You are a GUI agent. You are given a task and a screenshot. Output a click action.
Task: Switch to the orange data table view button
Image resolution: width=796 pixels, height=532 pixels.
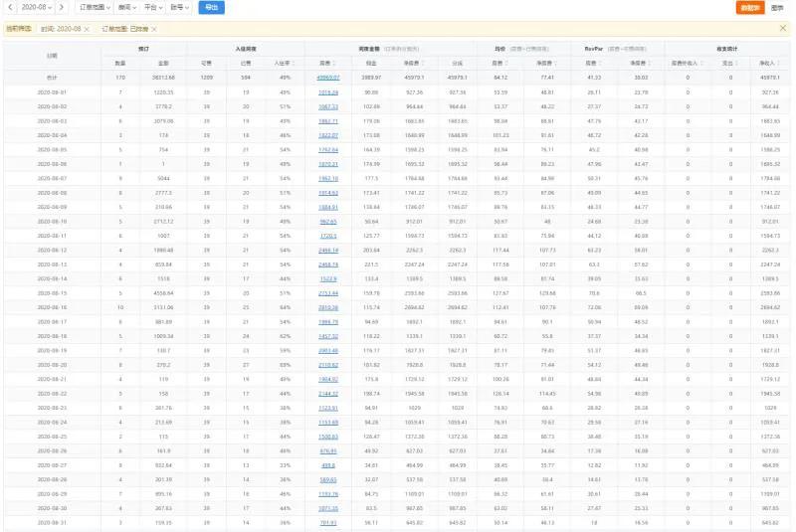pos(750,8)
